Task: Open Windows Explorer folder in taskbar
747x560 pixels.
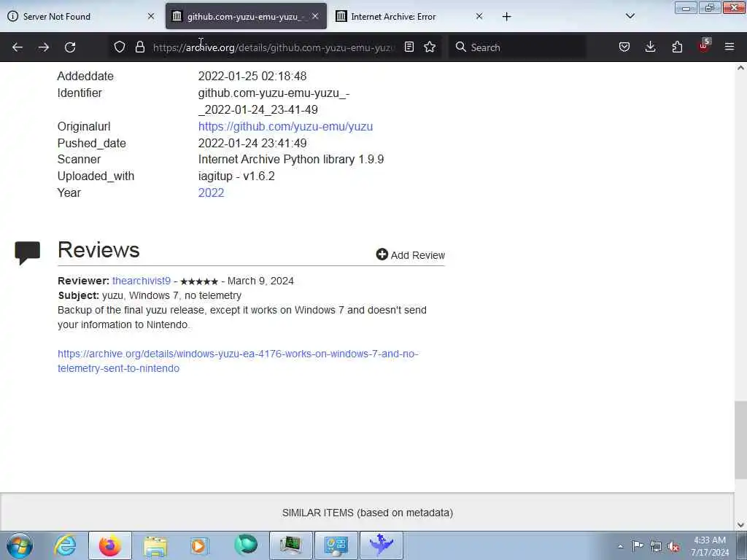Action: tap(155, 545)
